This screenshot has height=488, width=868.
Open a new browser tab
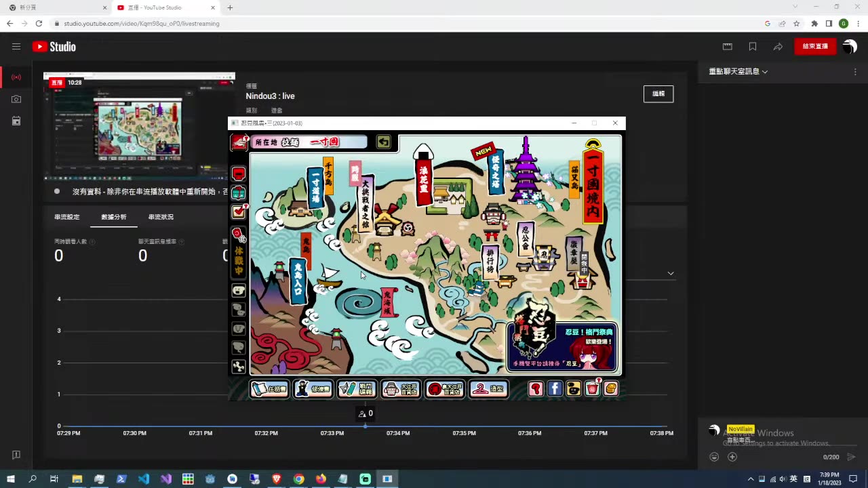230,7
